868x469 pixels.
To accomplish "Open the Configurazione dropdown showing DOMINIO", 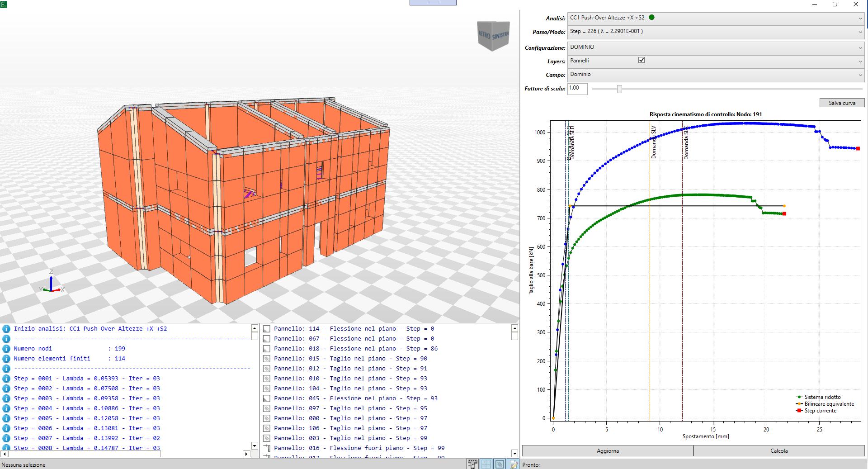I will point(716,47).
